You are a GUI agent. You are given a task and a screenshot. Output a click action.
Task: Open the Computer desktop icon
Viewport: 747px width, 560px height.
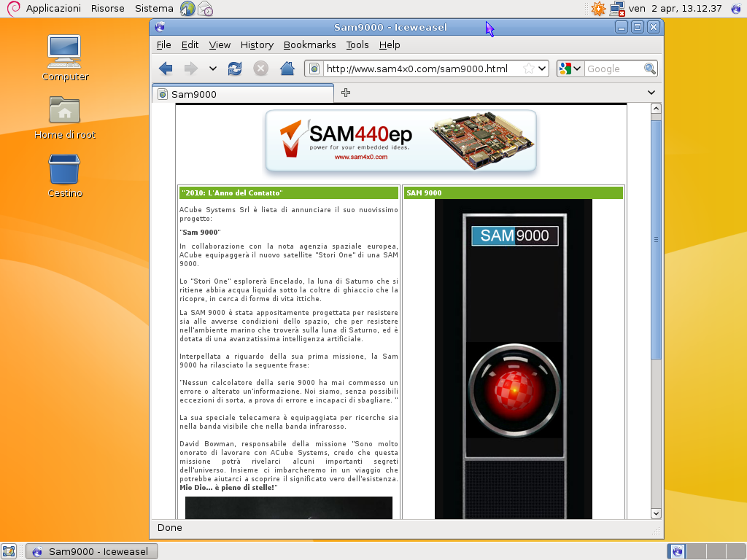click(65, 58)
